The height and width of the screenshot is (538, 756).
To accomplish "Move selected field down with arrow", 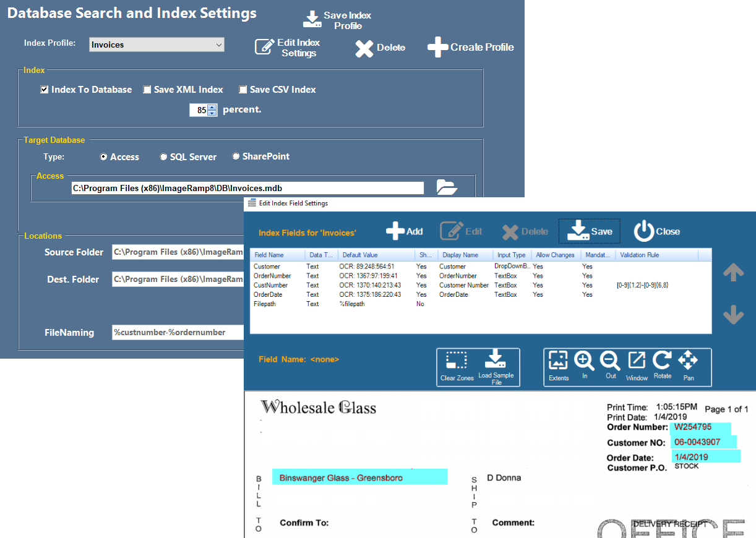I will tap(733, 315).
